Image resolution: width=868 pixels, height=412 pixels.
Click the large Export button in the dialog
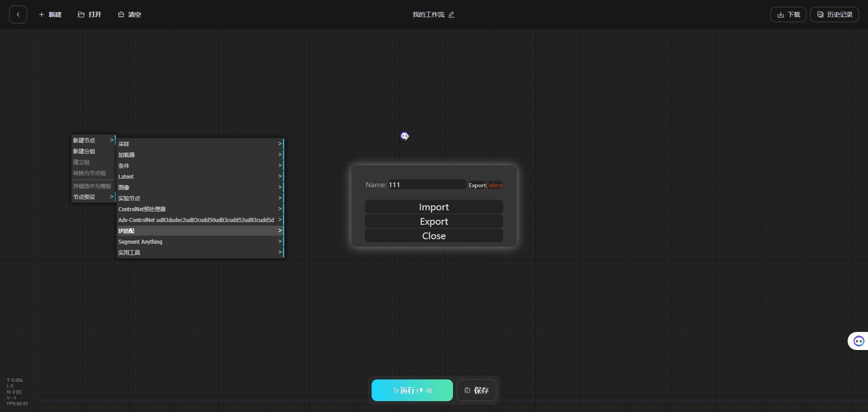tap(434, 221)
